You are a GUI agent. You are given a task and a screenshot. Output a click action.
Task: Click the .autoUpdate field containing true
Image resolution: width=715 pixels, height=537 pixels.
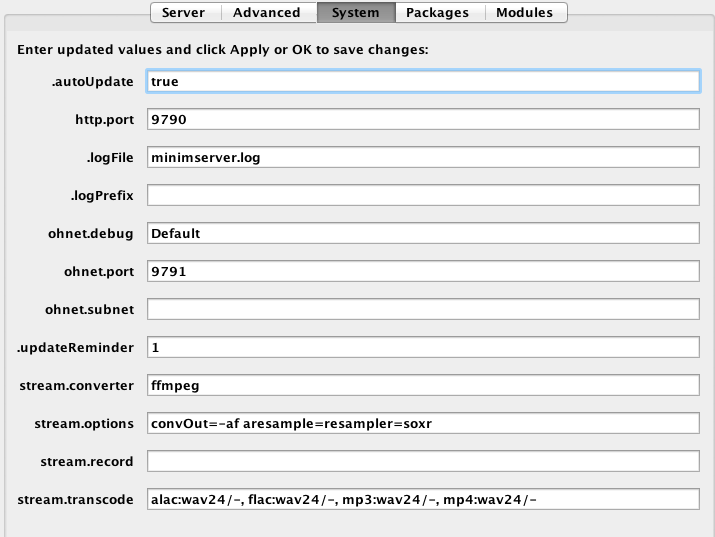pos(423,81)
